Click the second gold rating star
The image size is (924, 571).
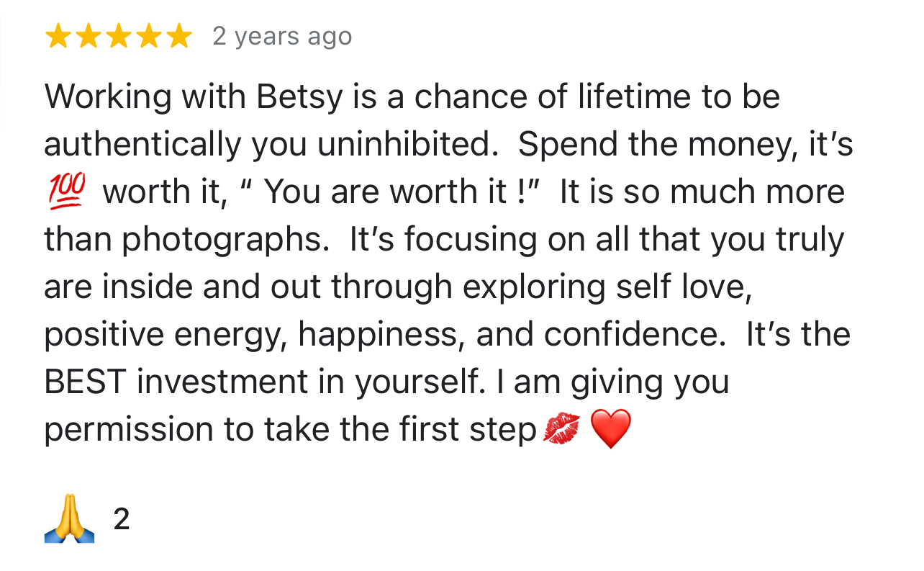(88, 36)
